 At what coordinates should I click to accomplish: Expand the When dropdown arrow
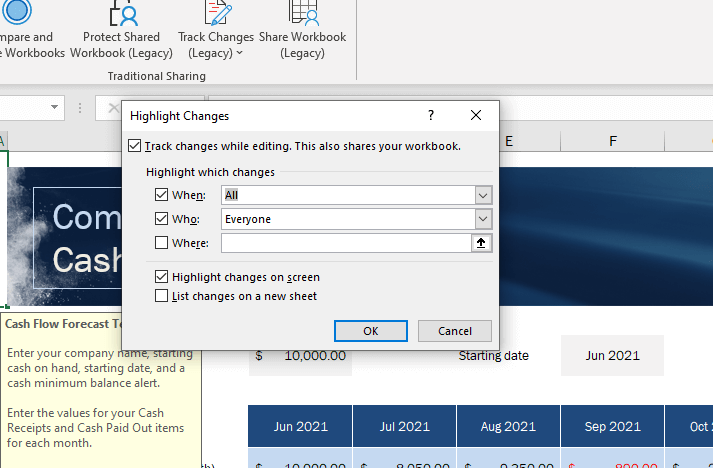pyautogui.click(x=483, y=196)
